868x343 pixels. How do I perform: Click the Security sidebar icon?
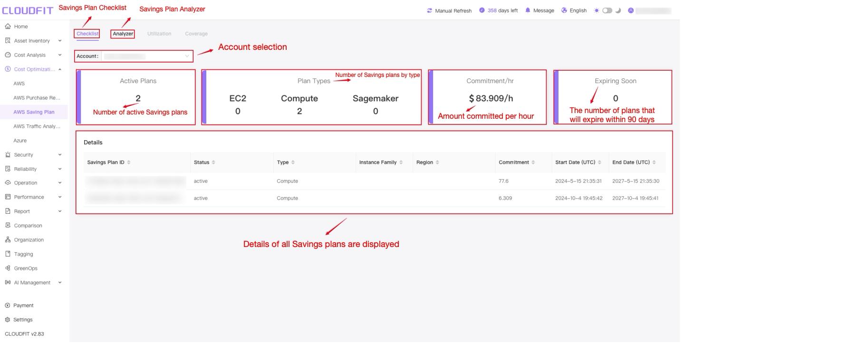coord(8,155)
